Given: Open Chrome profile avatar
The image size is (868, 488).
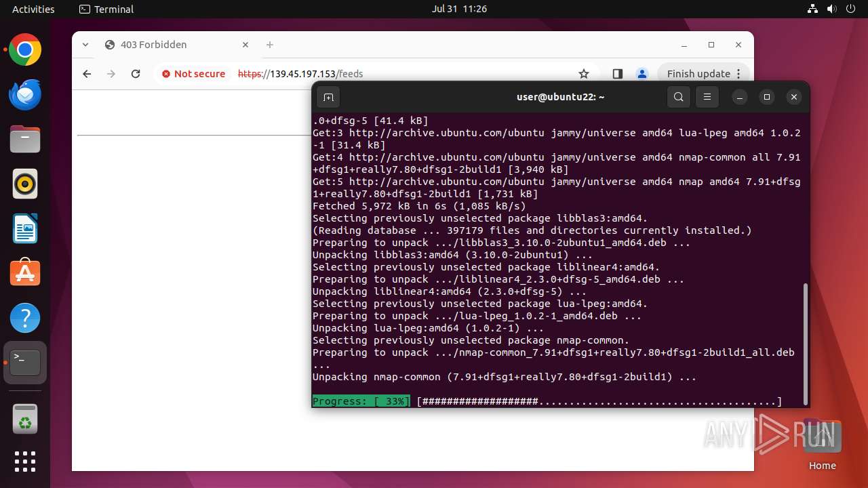Looking at the screenshot, I should tap(642, 74).
